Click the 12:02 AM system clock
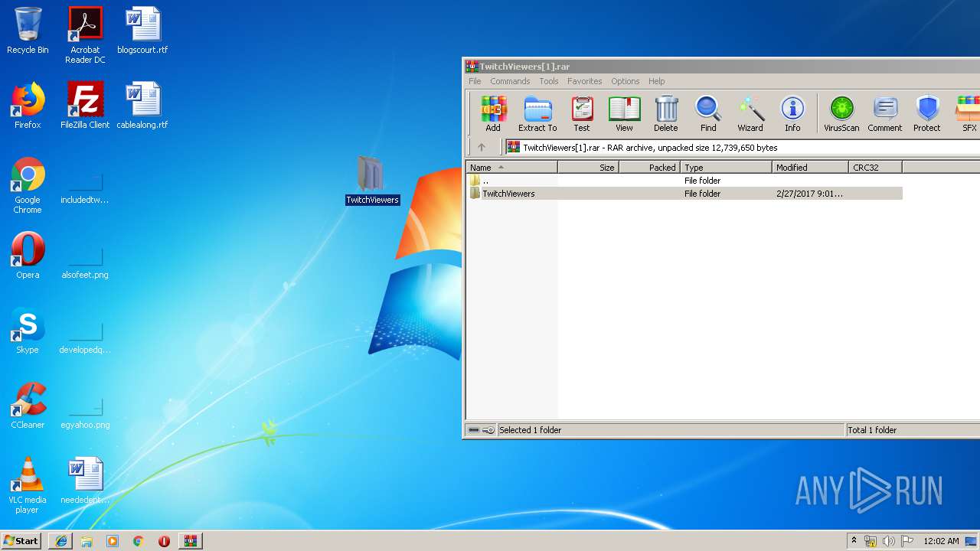Viewport: 980px width, 551px height. [x=941, y=541]
